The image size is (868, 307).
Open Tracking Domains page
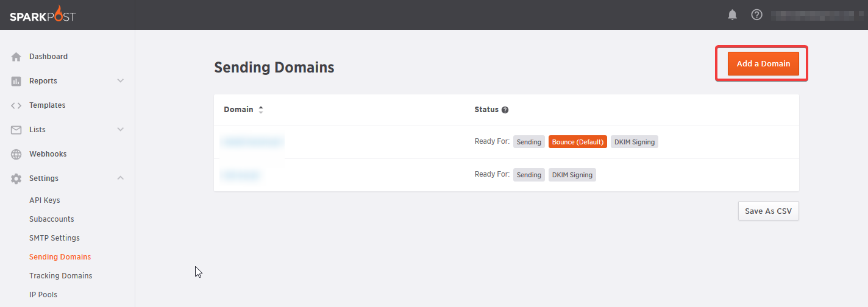60,276
